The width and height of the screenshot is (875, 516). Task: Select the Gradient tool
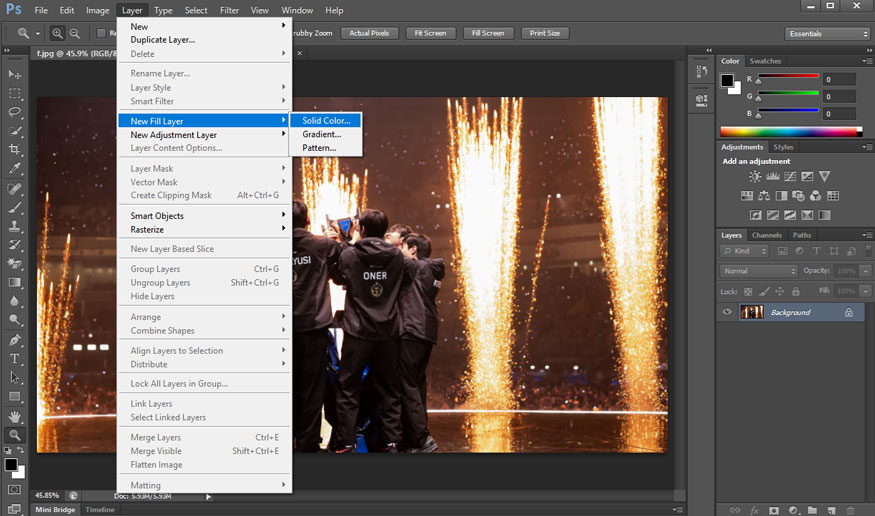pyautogui.click(x=15, y=282)
